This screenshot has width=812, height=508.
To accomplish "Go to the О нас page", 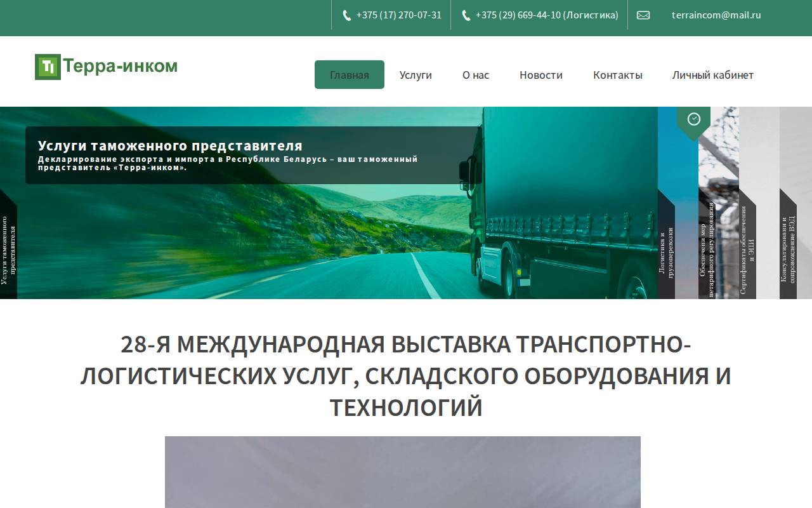I will 476,75.
